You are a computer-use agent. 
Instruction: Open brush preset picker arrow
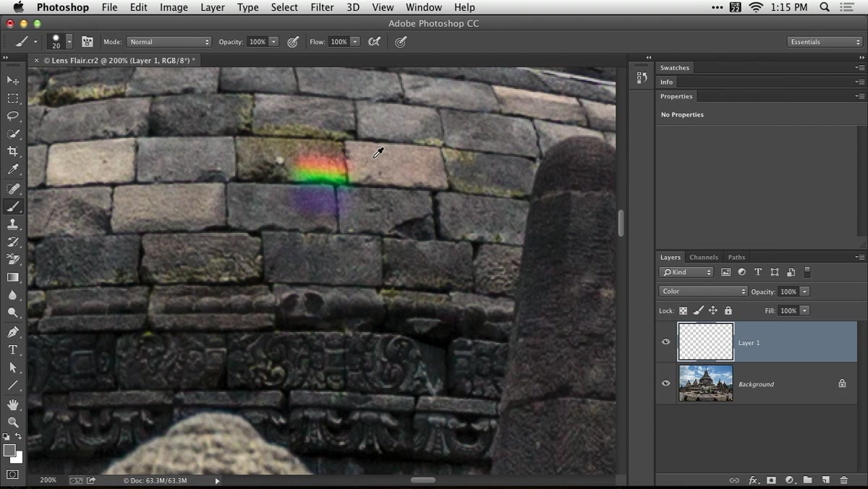click(x=69, y=42)
